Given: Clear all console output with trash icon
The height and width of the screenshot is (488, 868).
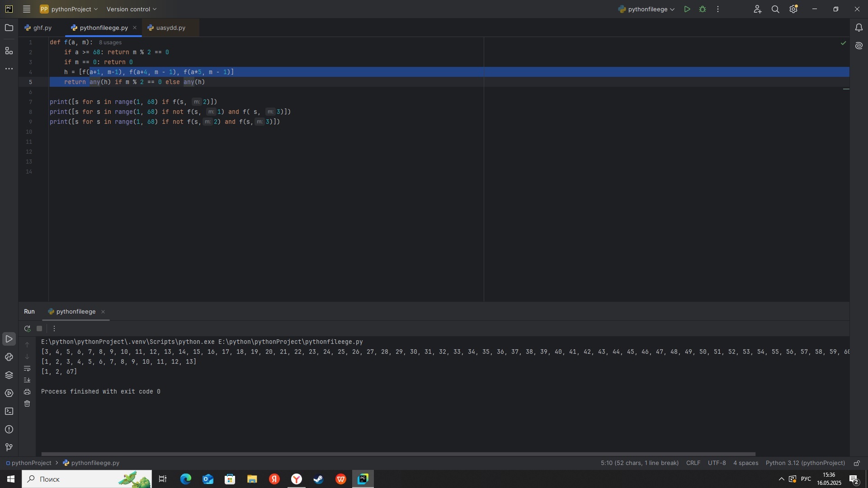Looking at the screenshot, I should 27,404.
